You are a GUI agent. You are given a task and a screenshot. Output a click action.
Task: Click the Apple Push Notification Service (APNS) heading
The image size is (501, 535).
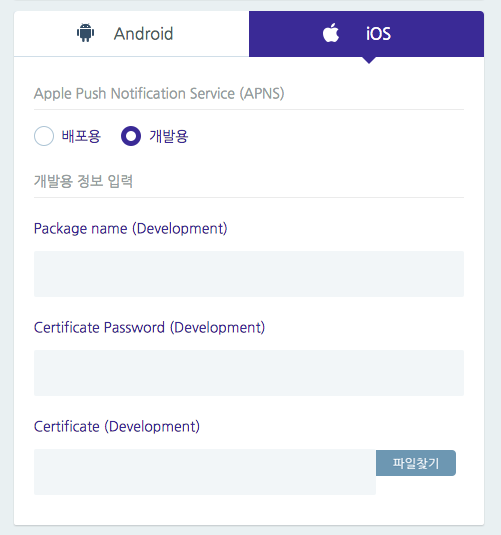point(159,93)
